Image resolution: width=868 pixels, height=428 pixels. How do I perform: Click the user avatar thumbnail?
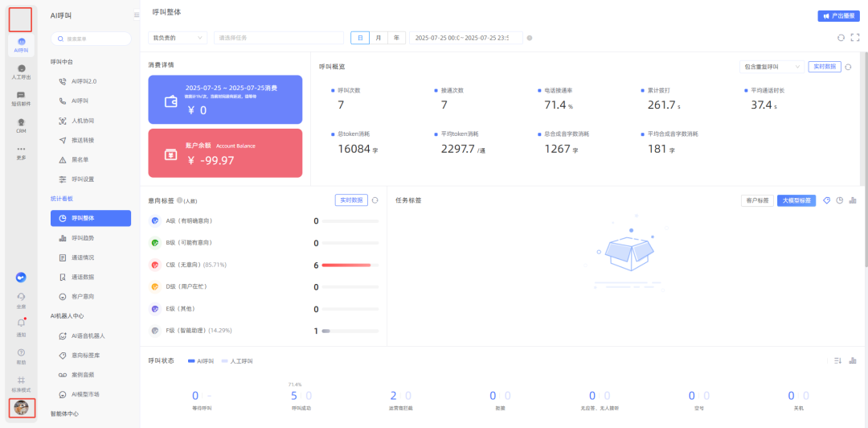pyautogui.click(x=22, y=408)
